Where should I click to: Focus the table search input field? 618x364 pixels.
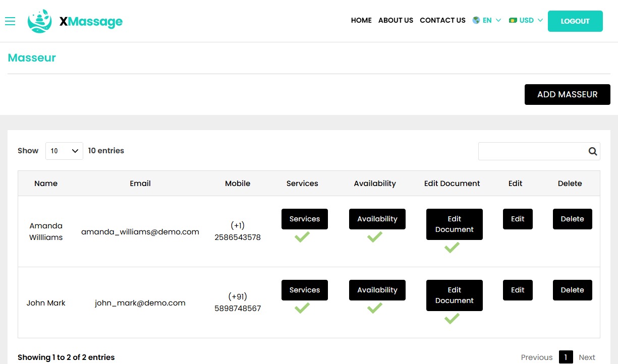pyautogui.click(x=532, y=151)
